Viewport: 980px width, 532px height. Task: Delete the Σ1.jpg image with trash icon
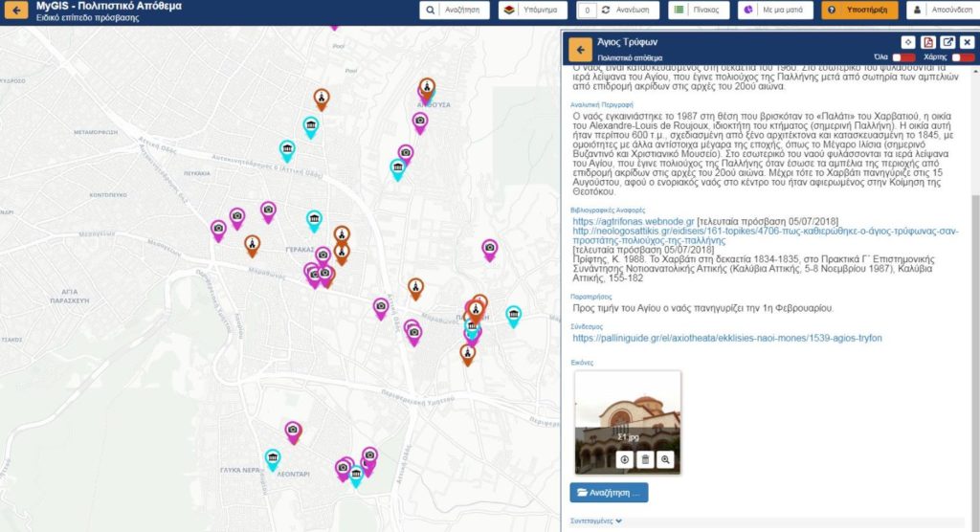pyautogui.click(x=645, y=459)
